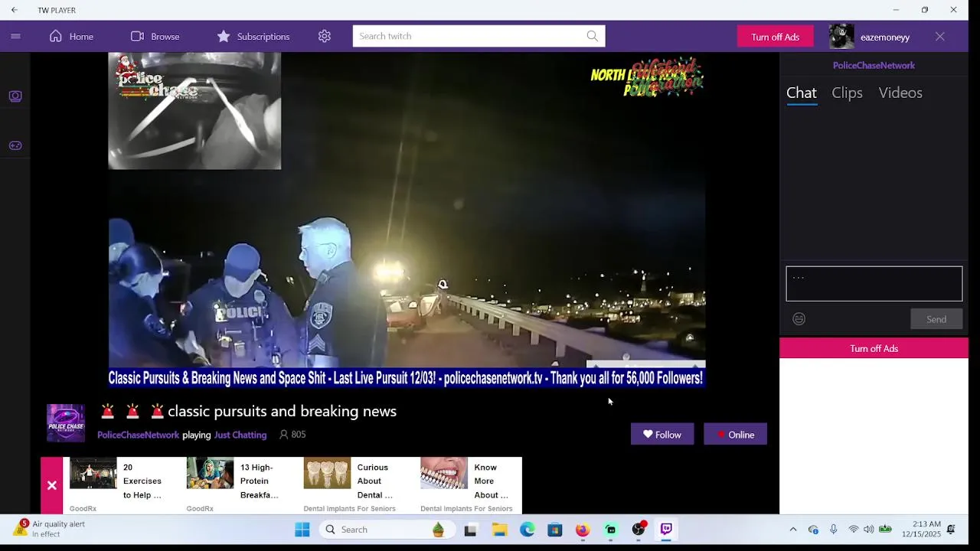Click the eazemoneyy username

click(x=884, y=37)
